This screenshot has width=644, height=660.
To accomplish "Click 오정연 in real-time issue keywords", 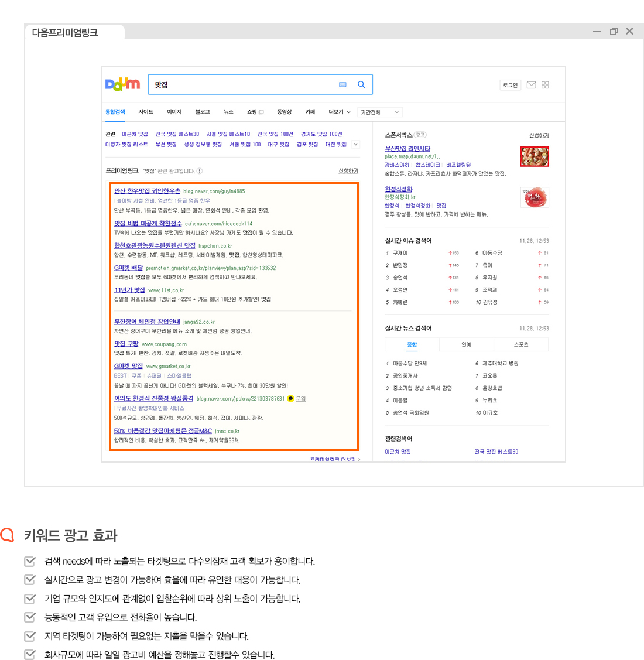I will point(400,290).
